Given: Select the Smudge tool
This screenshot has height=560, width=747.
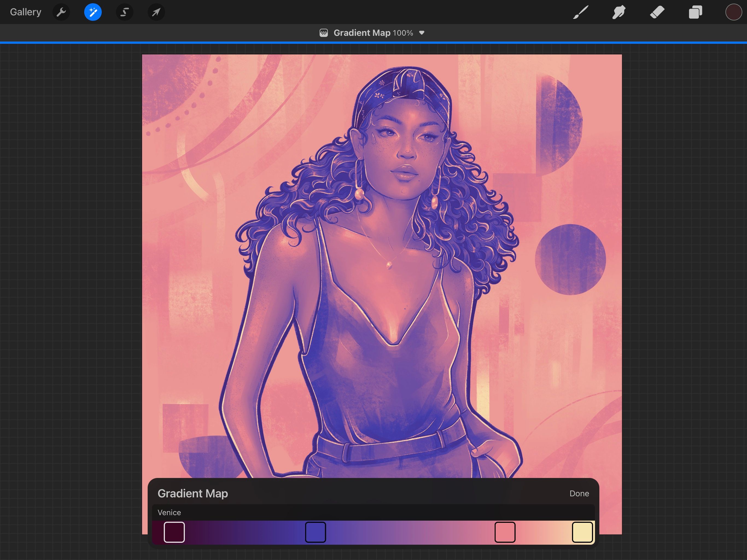Looking at the screenshot, I should pyautogui.click(x=618, y=12).
